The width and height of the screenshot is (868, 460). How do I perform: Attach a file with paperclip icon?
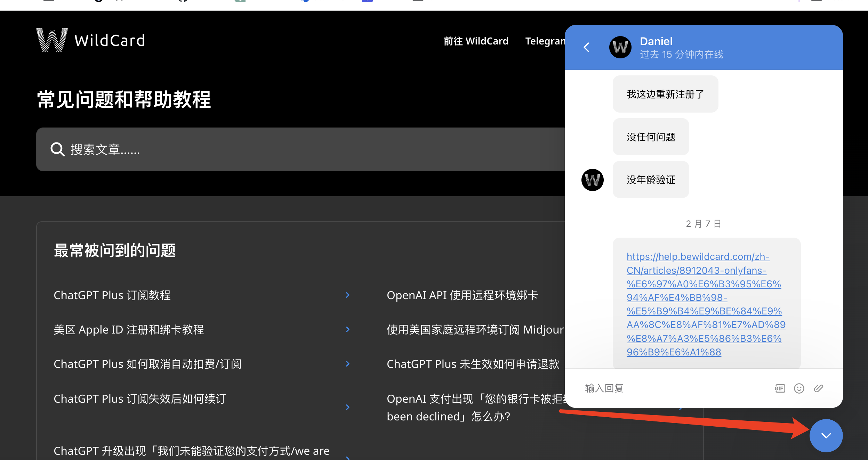[x=819, y=388]
